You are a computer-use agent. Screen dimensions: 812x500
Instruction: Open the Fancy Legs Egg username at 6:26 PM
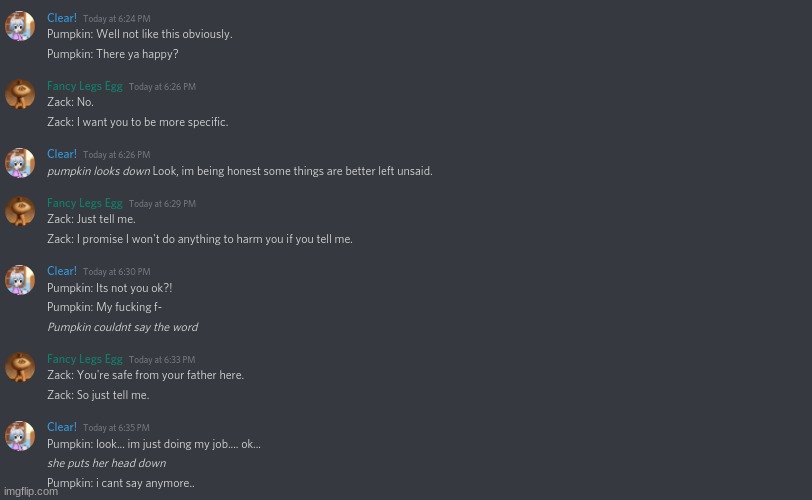pyautogui.click(x=85, y=86)
